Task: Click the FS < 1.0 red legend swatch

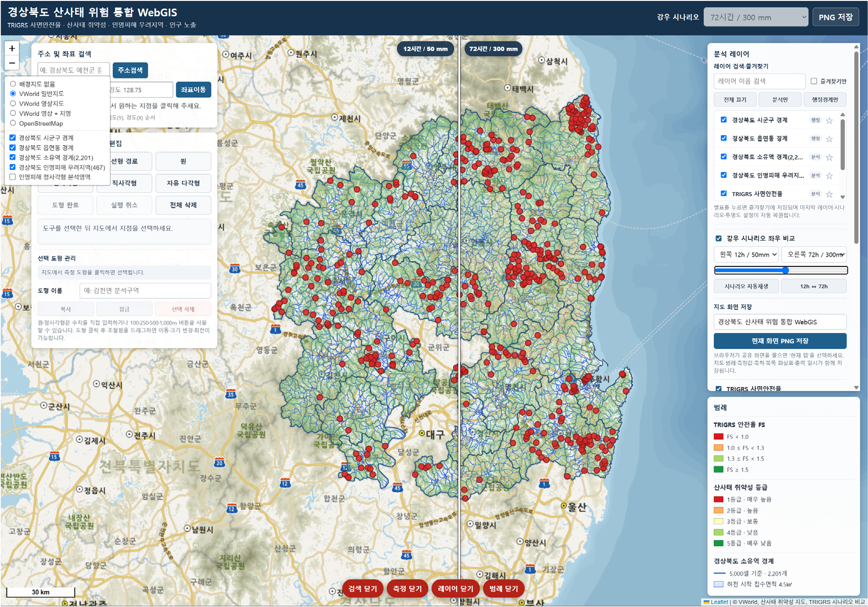Action: 718,437
